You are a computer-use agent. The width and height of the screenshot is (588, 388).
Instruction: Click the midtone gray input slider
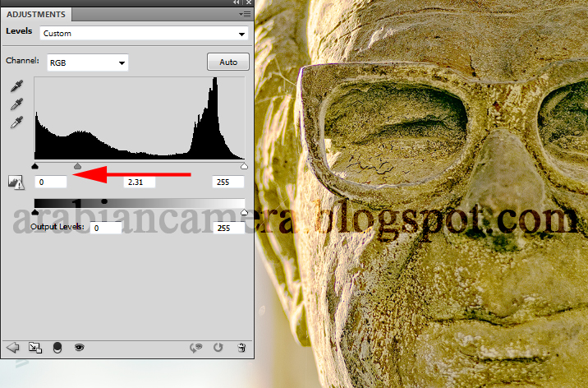click(x=77, y=166)
